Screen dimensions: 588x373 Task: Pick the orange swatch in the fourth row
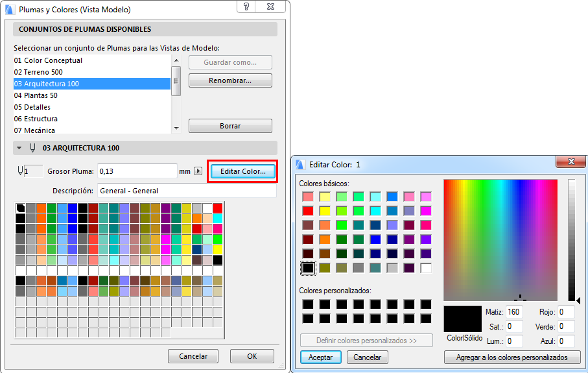tap(325, 239)
